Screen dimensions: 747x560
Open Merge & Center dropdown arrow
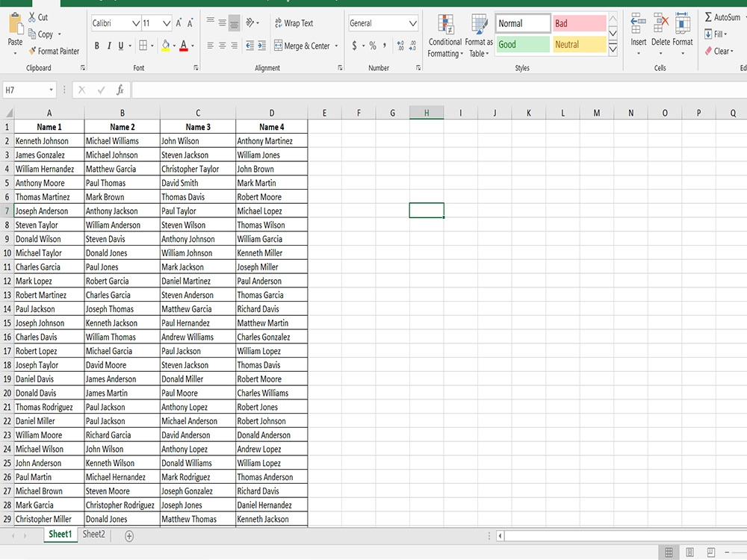click(336, 46)
